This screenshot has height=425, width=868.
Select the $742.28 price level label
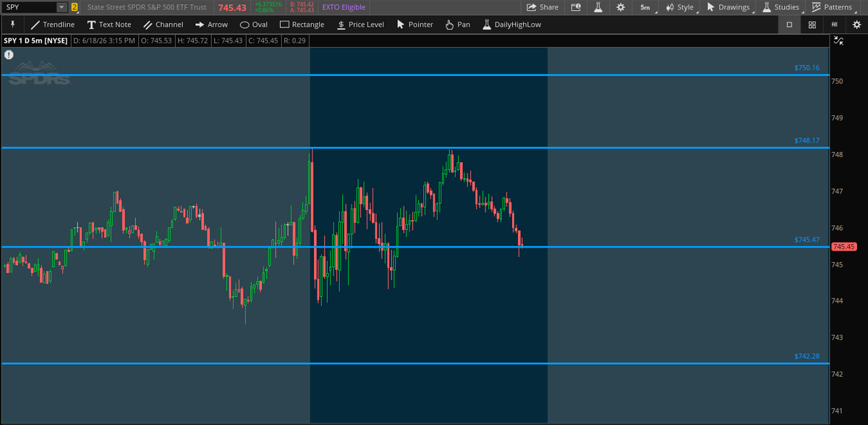(x=807, y=356)
